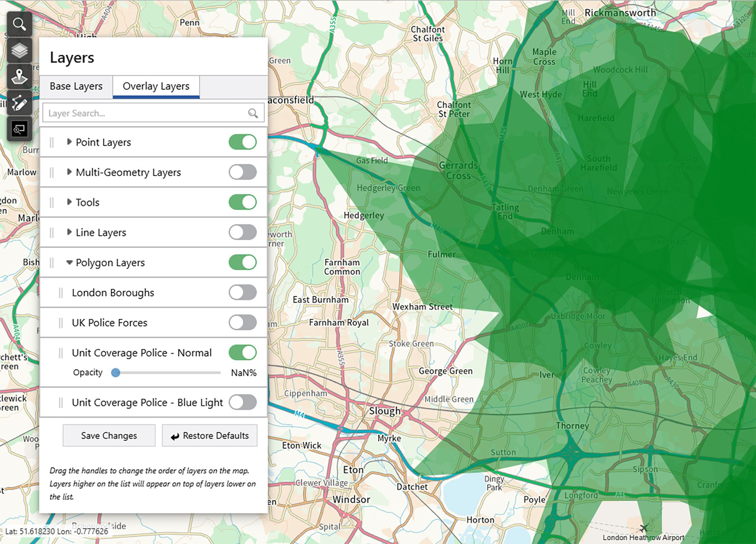Viewport: 756px width, 544px height.
Task: Focus the Layer Search input field
Action: click(153, 113)
